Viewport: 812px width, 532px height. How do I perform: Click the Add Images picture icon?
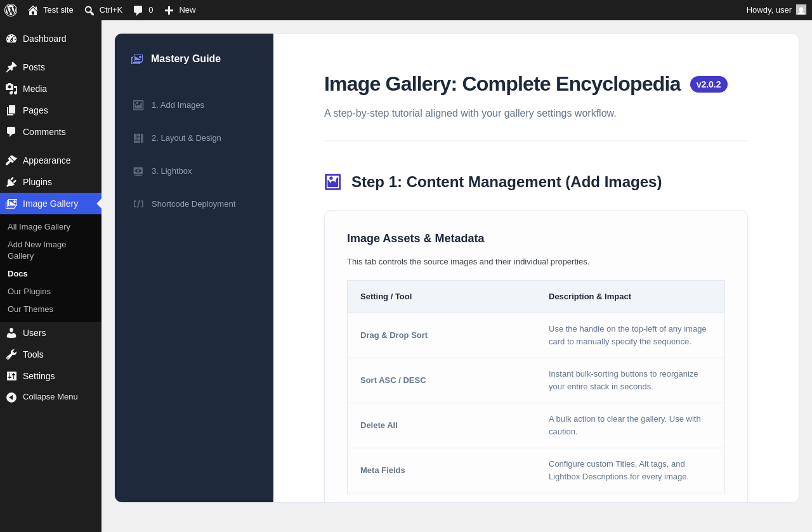click(138, 105)
